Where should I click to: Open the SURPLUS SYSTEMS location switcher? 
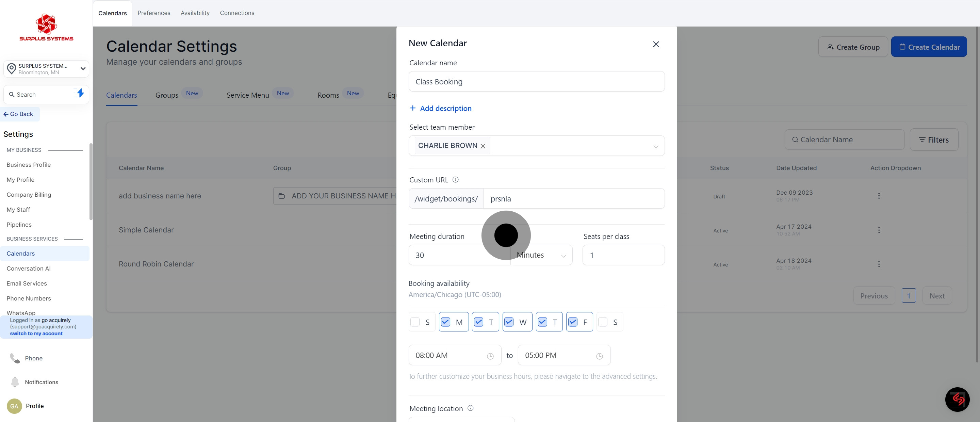(x=46, y=69)
